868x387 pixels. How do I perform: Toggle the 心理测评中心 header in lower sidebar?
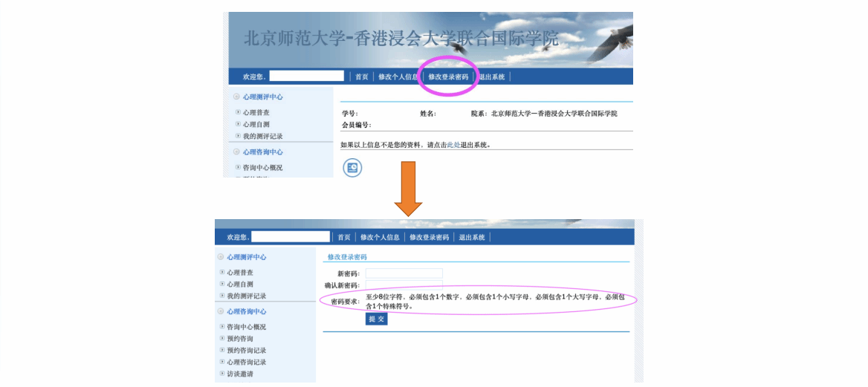click(x=221, y=257)
